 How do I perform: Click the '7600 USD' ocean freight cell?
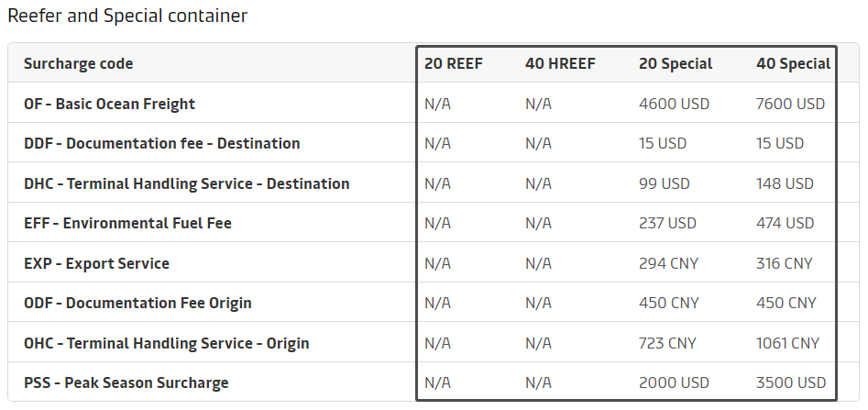[x=790, y=105]
